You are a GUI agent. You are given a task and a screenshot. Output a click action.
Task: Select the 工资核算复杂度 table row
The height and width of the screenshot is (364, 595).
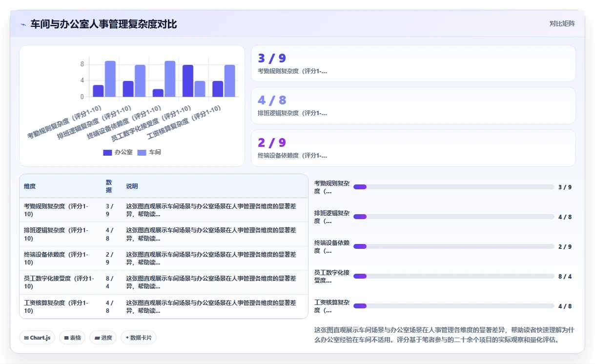click(164, 306)
